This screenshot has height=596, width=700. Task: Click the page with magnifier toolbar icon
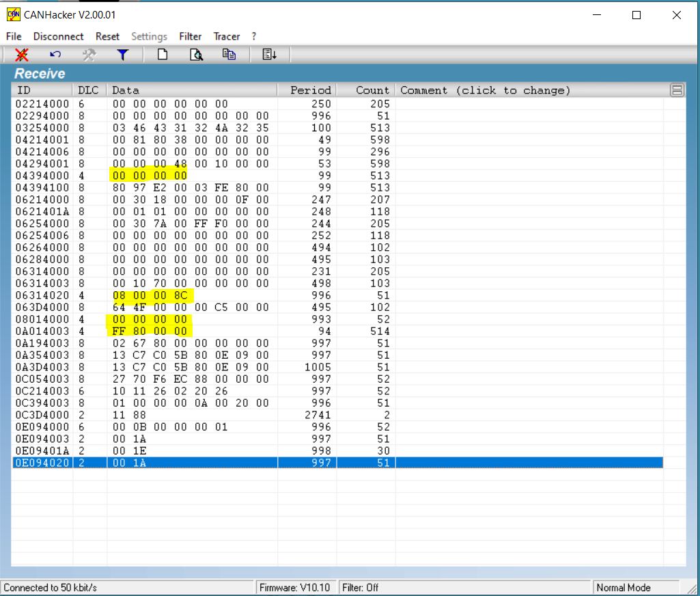[197, 55]
